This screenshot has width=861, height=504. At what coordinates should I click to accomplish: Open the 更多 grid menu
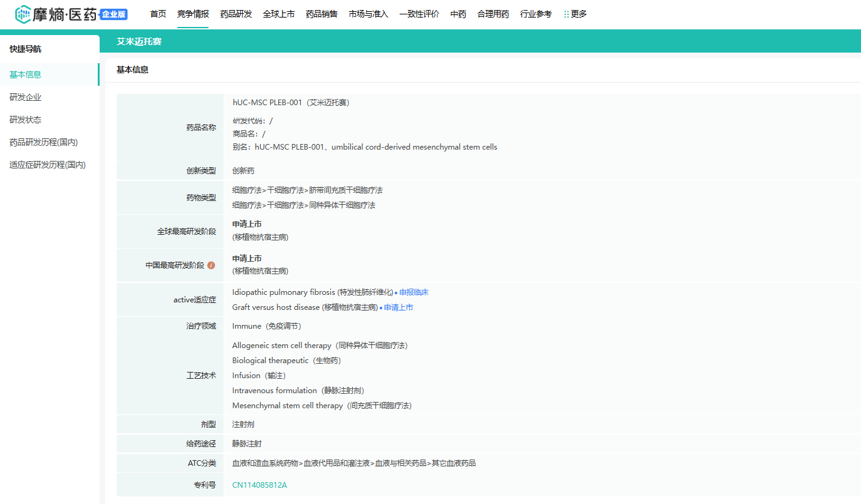(575, 14)
